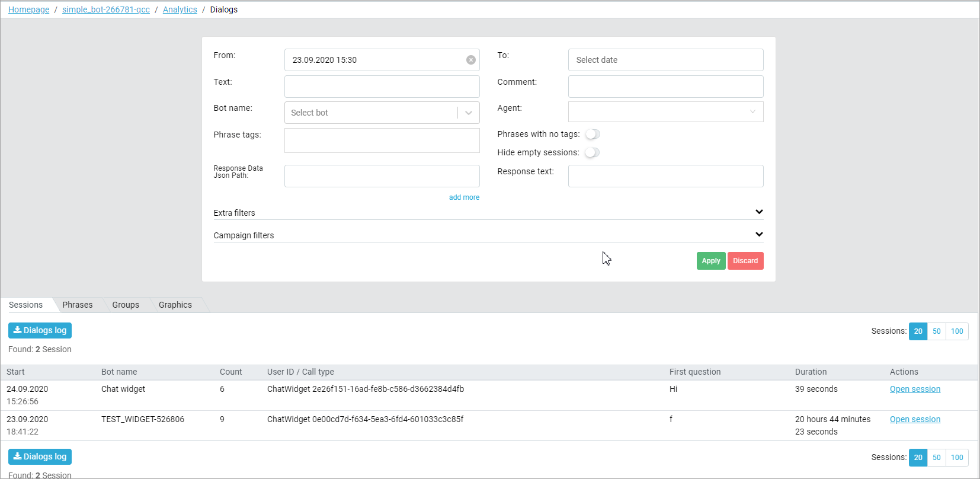Download the bottom Dialogs log
Image resolution: width=980 pixels, height=479 pixels.
pyautogui.click(x=40, y=456)
